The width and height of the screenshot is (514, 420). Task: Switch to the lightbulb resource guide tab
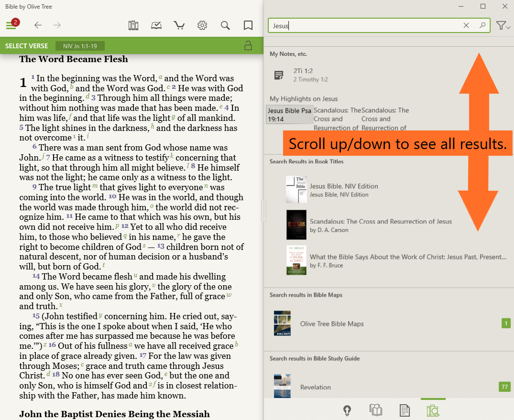tap(347, 410)
